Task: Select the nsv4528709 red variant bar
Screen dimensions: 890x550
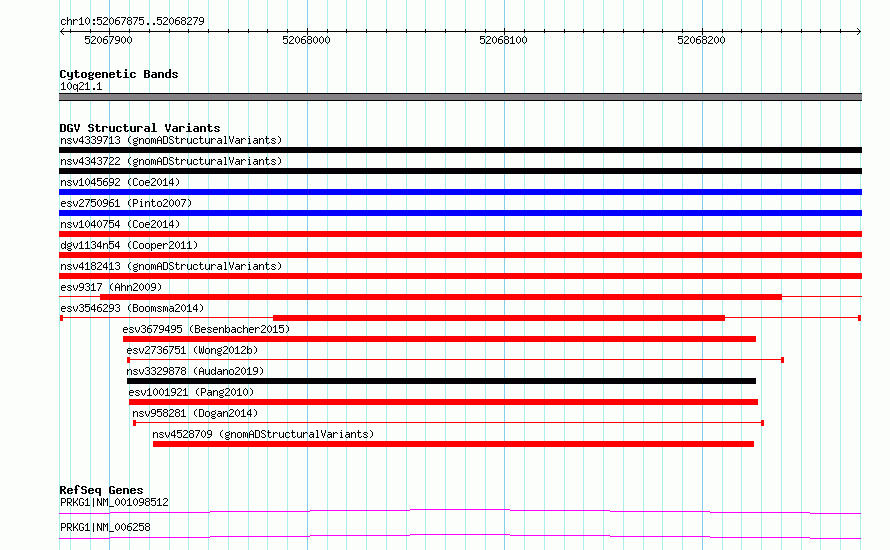Action: pyautogui.click(x=454, y=444)
